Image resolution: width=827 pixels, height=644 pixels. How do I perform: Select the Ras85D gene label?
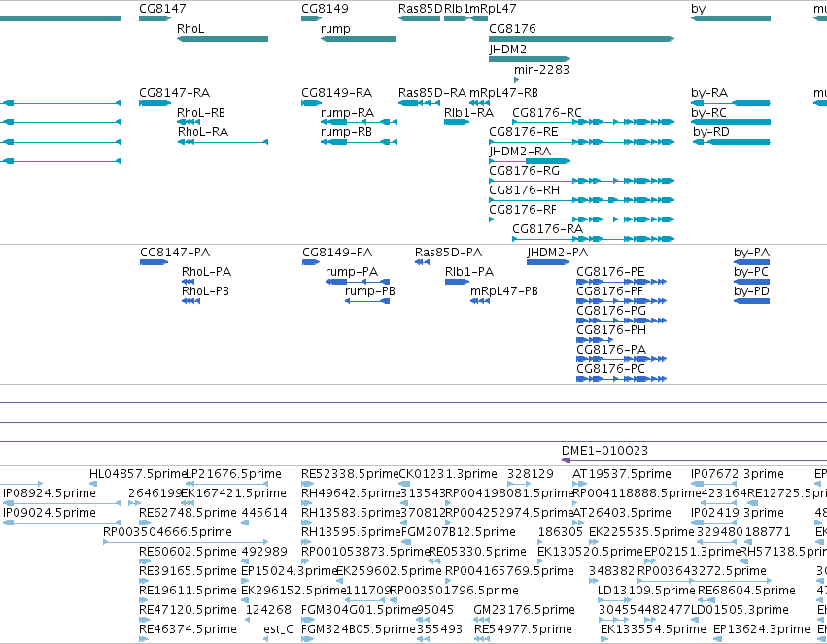[421, 9]
